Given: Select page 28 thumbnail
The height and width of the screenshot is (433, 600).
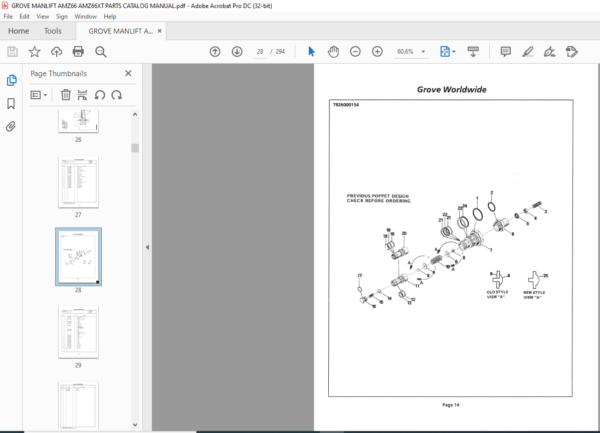Looking at the screenshot, I should pyautogui.click(x=78, y=257).
